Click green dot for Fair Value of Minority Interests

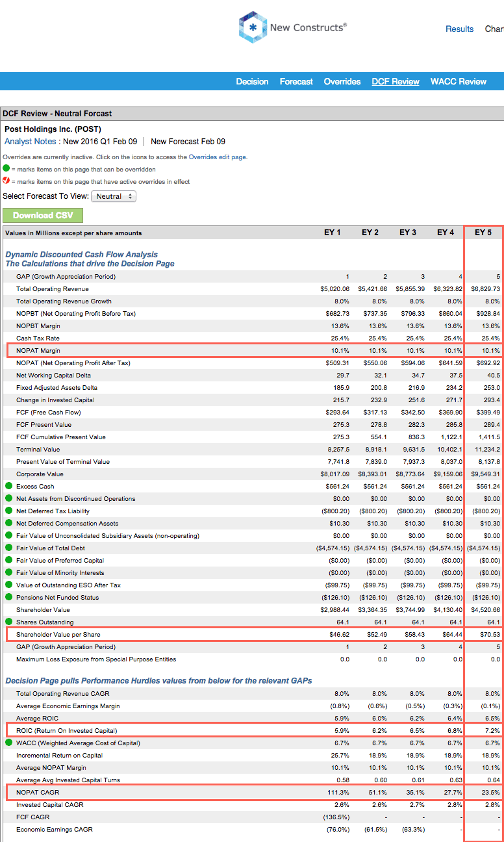(8, 572)
